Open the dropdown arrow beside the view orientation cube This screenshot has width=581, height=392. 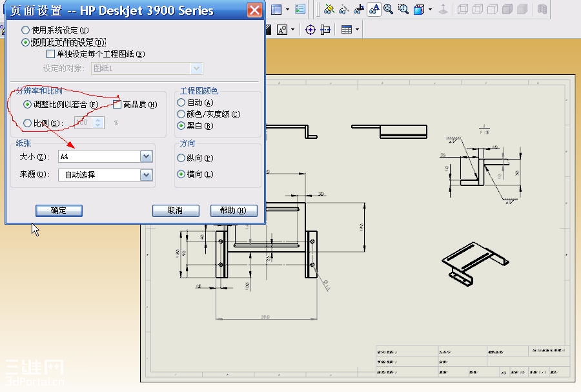430,9
